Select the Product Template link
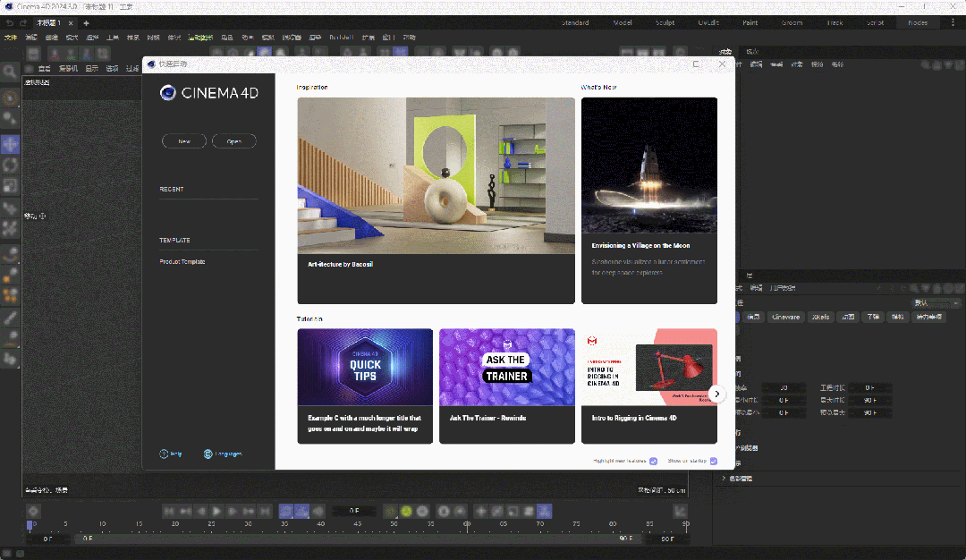The width and height of the screenshot is (966, 560). [182, 262]
